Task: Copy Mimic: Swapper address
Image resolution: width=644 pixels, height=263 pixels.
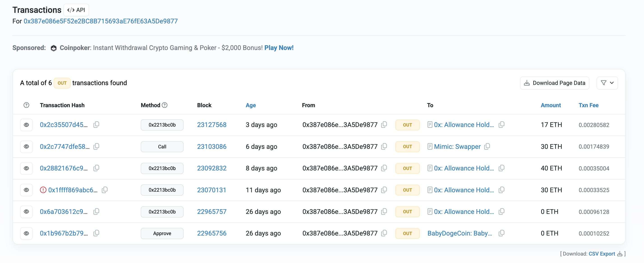Action: (487, 146)
